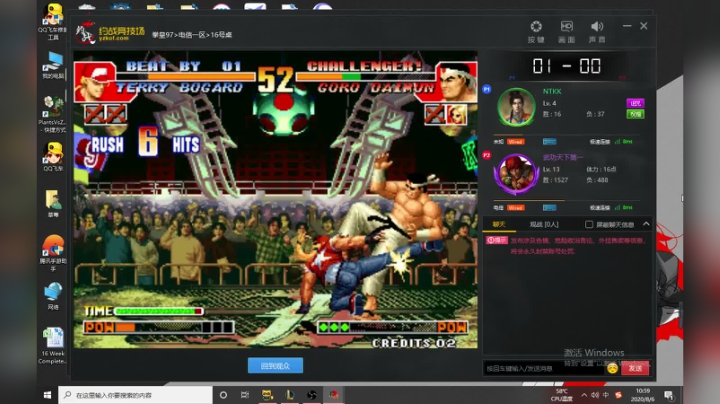
Task: Click the P2 red badge
Action: point(487,156)
